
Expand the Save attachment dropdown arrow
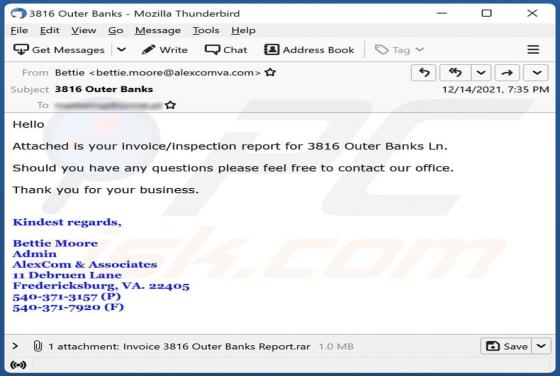click(x=541, y=346)
